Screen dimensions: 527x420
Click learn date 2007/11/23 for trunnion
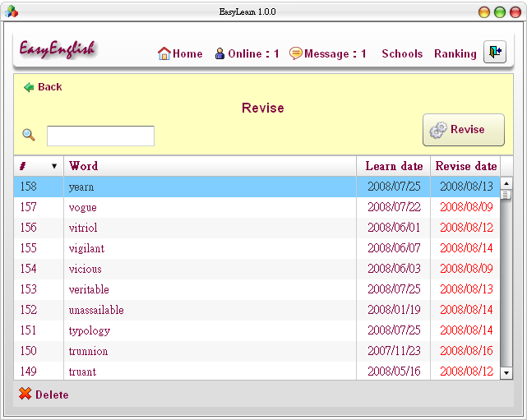(x=394, y=350)
